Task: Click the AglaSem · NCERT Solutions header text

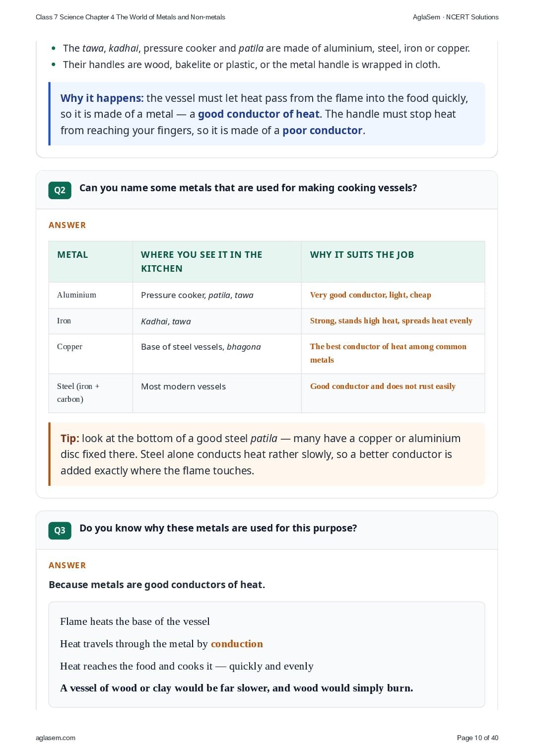Action: coord(456,17)
